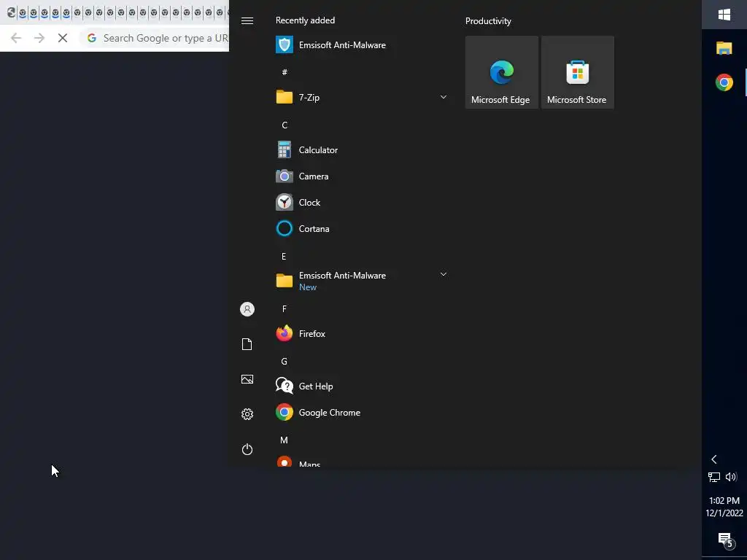Open File Explorer from the taskbar
Image resolution: width=747 pixels, height=560 pixels.
click(724, 48)
